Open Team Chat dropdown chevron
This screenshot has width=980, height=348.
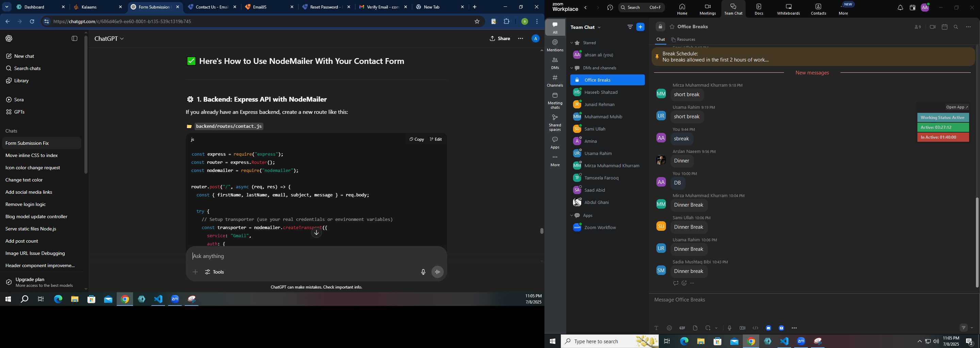[x=600, y=27]
